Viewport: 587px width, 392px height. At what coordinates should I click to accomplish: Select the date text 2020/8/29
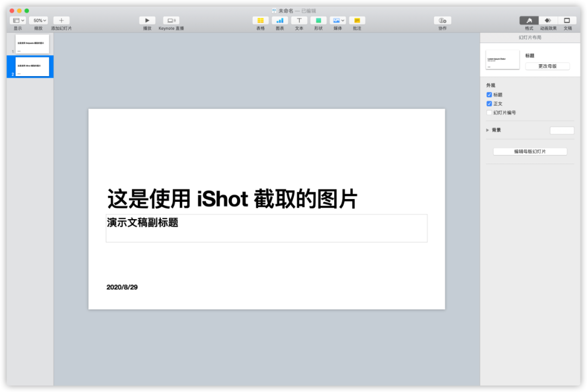tap(122, 287)
